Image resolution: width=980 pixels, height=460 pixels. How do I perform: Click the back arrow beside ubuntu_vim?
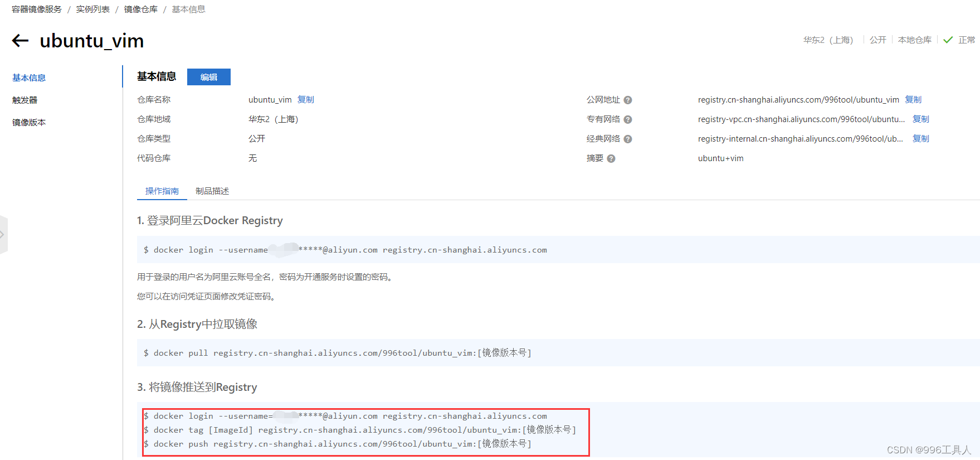(x=20, y=40)
